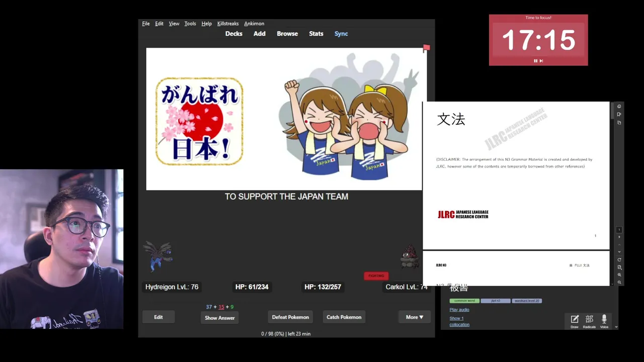Open the Draw kanji tool
This screenshot has width=644, height=362.
575,321
